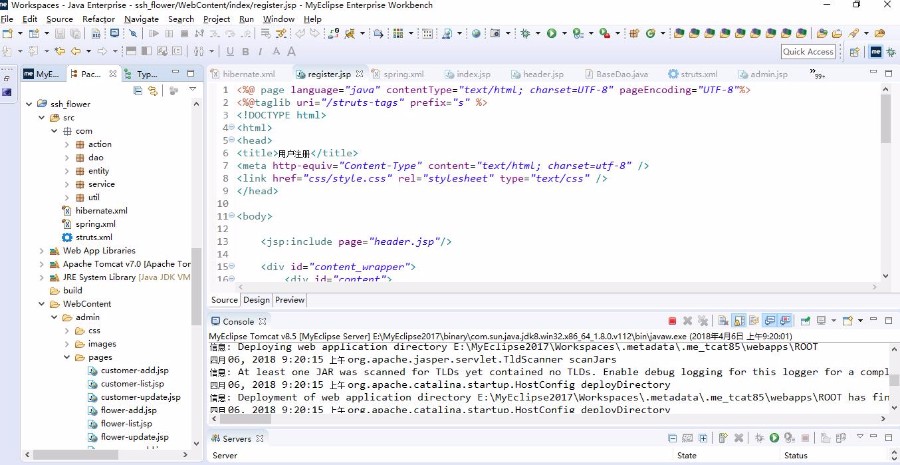Switch to Preview view tab
Viewport: 900px width, 465px height.
(290, 300)
